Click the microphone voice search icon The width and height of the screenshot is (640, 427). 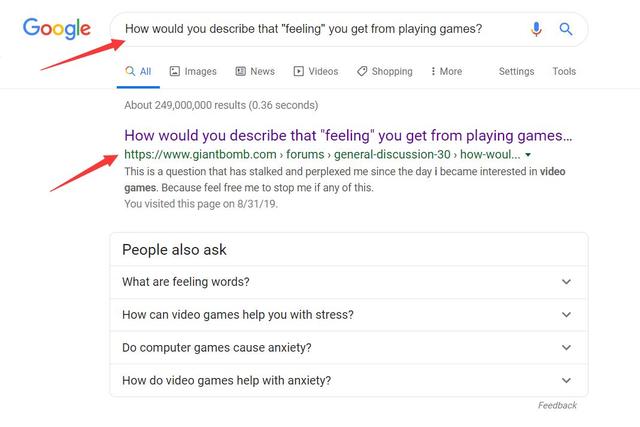536,29
